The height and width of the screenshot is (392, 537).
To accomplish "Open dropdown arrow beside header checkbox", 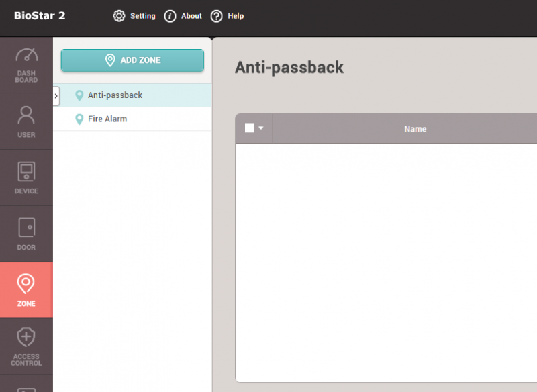I will [261, 128].
